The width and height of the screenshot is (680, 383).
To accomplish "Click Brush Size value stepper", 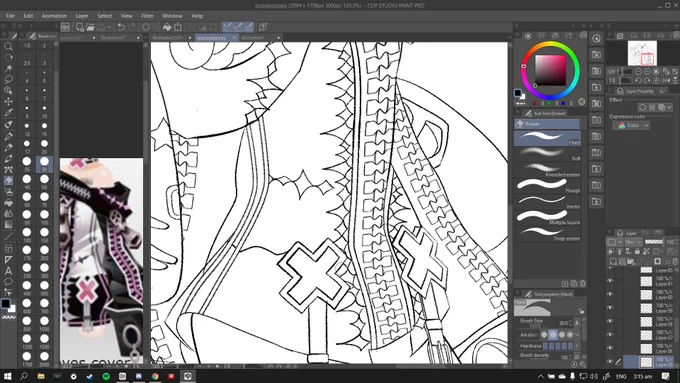I will (x=570, y=323).
